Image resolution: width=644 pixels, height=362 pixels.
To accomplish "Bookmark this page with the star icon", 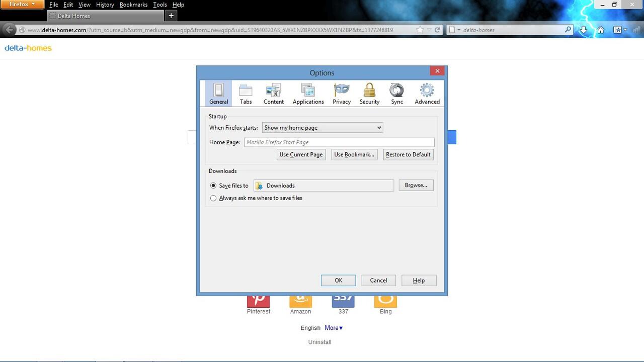I will pyautogui.click(x=420, y=30).
